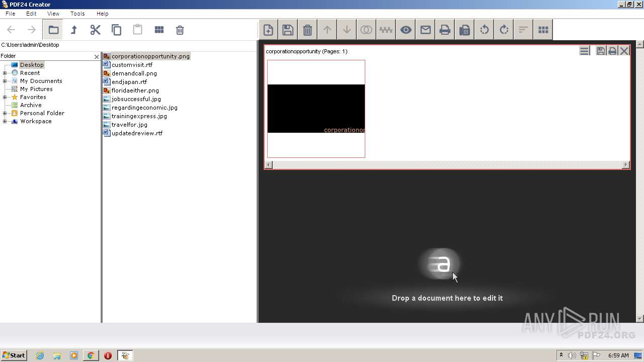Move the selection up with the arrow
The image size is (644, 362).
(x=327, y=30)
